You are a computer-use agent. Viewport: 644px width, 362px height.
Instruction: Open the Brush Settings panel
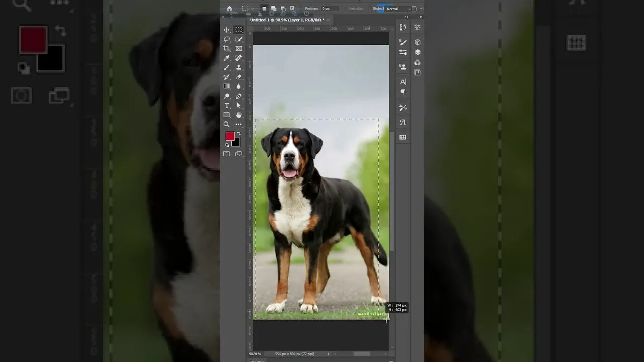[x=403, y=42]
